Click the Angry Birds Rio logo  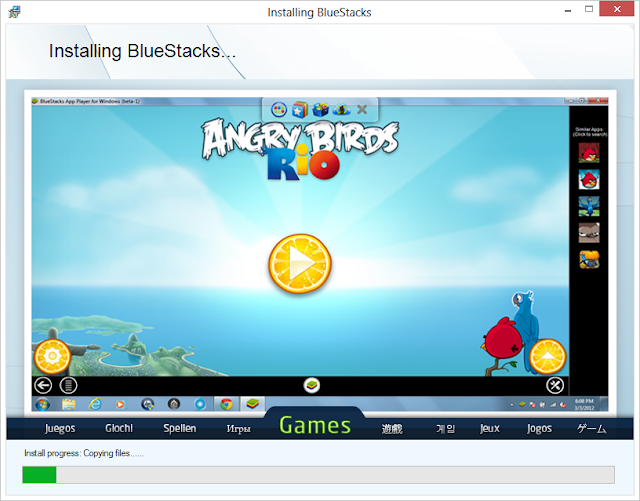click(x=300, y=149)
